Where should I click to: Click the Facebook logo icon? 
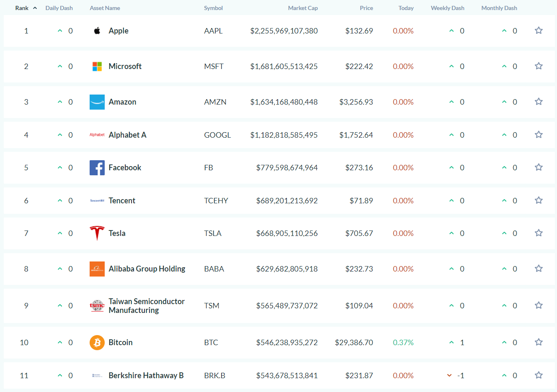pyautogui.click(x=97, y=168)
